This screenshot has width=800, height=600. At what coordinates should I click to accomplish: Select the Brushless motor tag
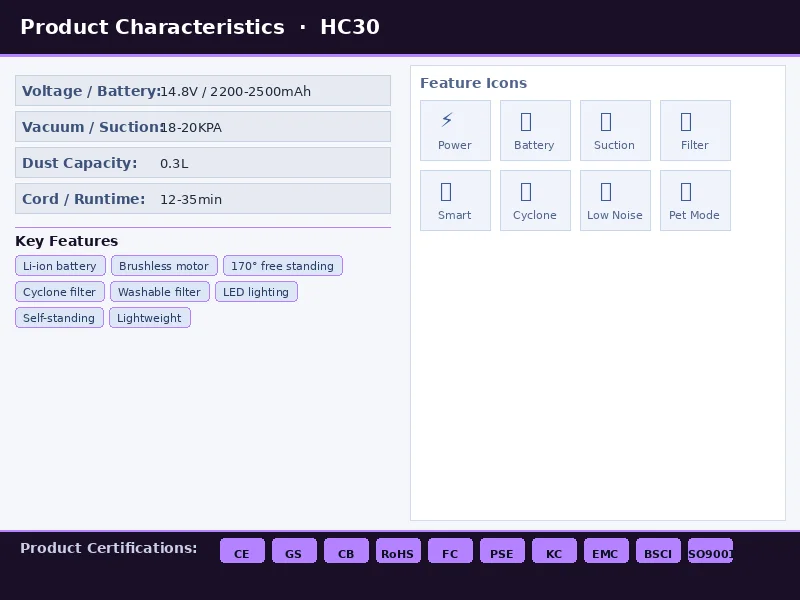pyautogui.click(x=164, y=266)
